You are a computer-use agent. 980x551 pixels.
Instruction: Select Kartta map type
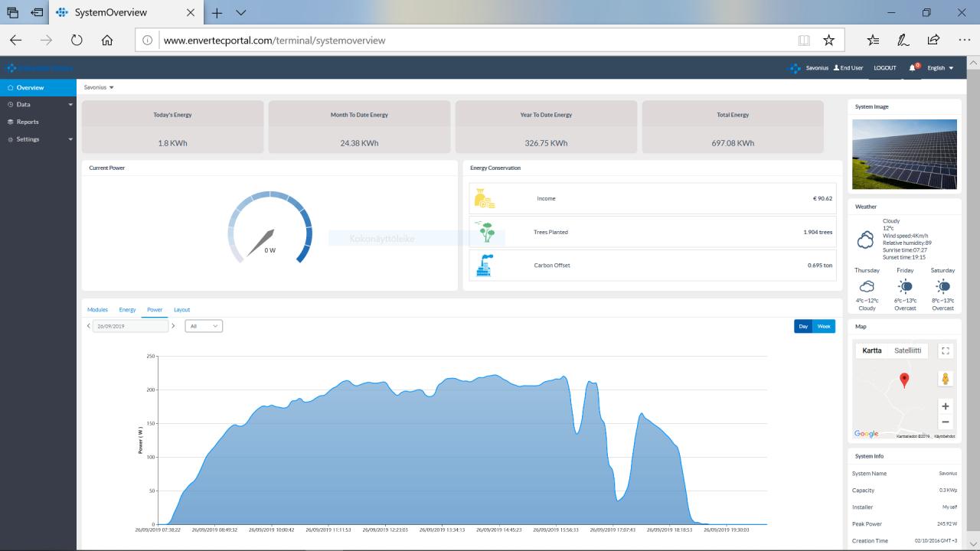click(872, 350)
